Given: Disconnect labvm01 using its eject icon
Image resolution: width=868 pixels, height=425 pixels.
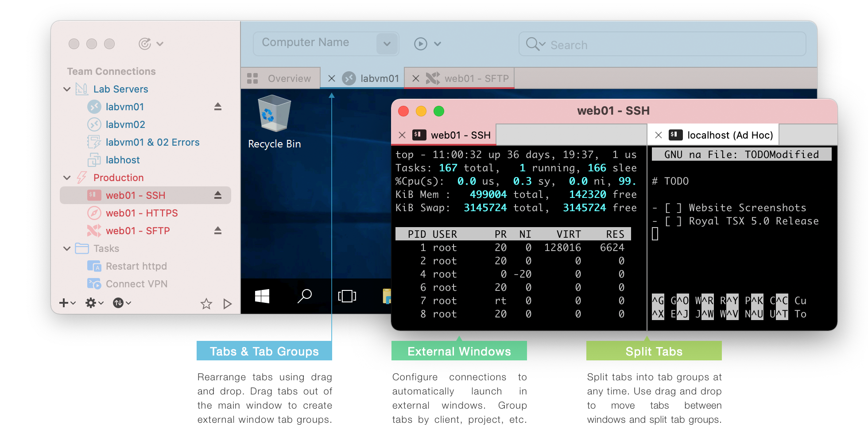Looking at the screenshot, I should [217, 107].
